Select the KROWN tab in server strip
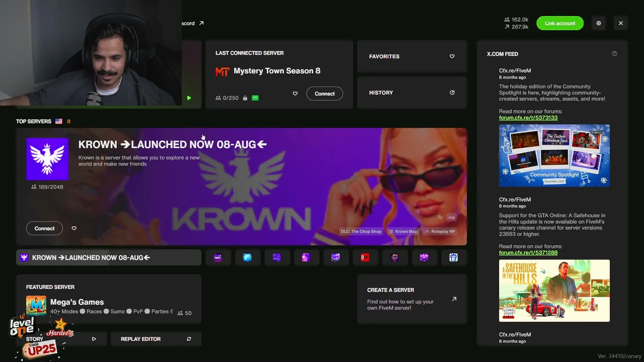The image size is (644, 362). point(109,257)
